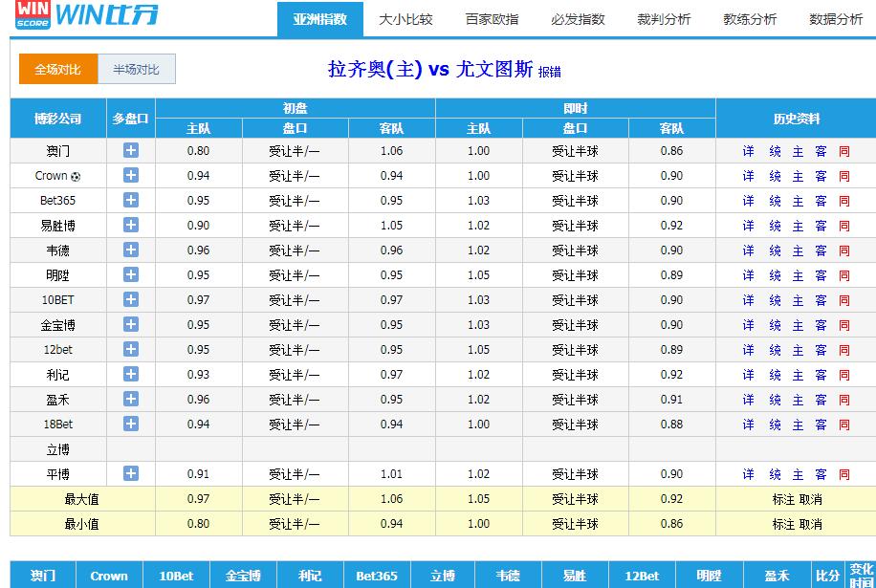Click red 同 link in 12bet row
The image size is (876, 588).
pyautogui.click(x=844, y=350)
